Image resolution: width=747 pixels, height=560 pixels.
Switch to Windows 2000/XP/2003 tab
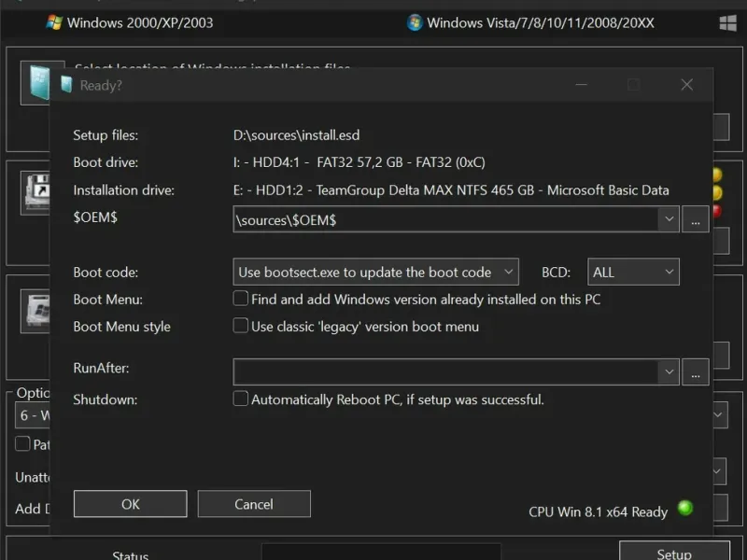(x=130, y=22)
